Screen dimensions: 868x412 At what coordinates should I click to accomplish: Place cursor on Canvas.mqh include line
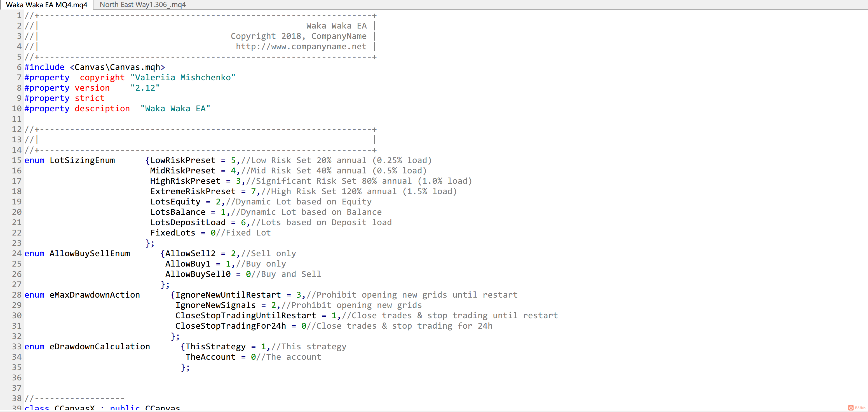pyautogui.click(x=94, y=67)
